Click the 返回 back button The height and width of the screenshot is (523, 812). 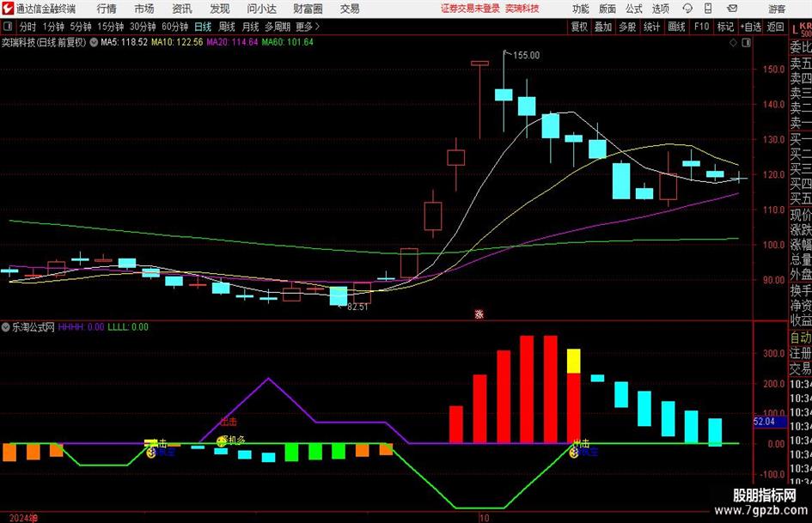pos(775,27)
